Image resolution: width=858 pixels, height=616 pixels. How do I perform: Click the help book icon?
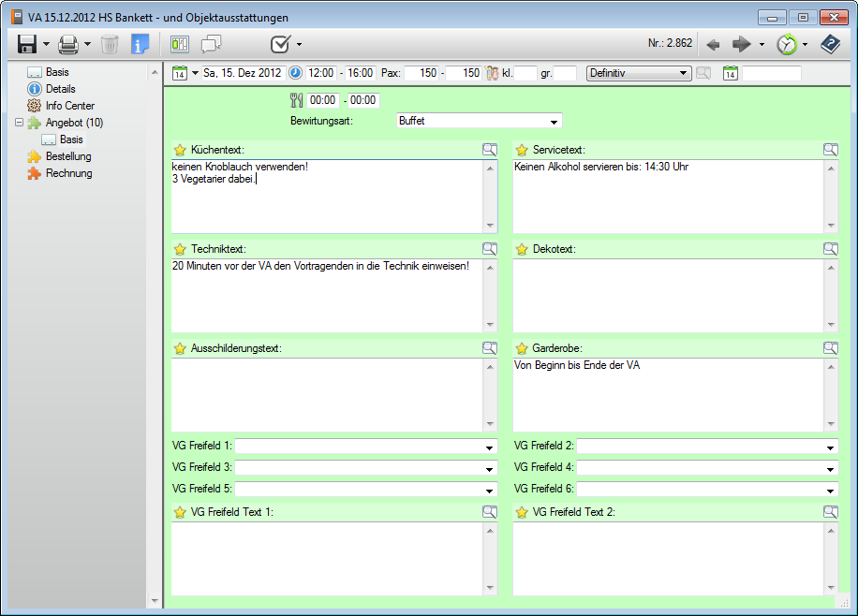[x=830, y=44]
